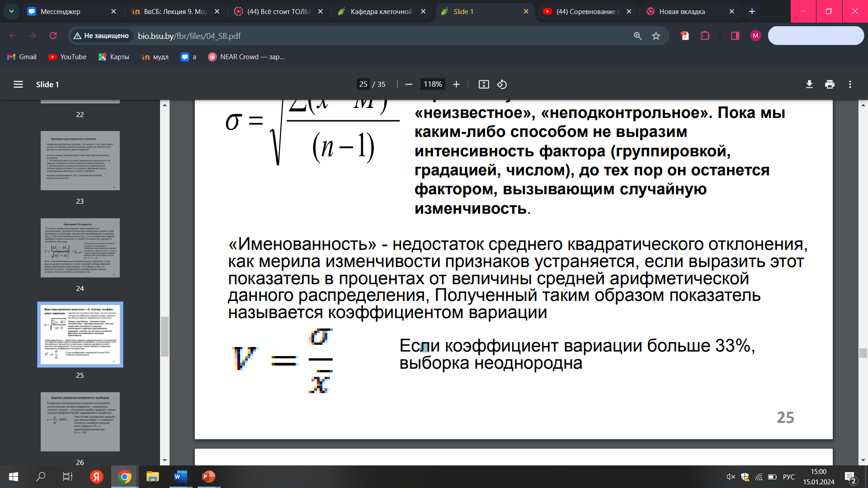Open Task View on the taskbar
The height and width of the screenshot is (488, 868).
tap(68, 477)
